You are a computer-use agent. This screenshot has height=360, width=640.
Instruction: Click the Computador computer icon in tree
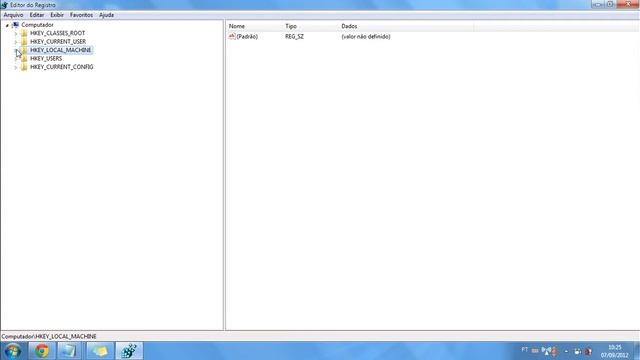pos(16,25)
